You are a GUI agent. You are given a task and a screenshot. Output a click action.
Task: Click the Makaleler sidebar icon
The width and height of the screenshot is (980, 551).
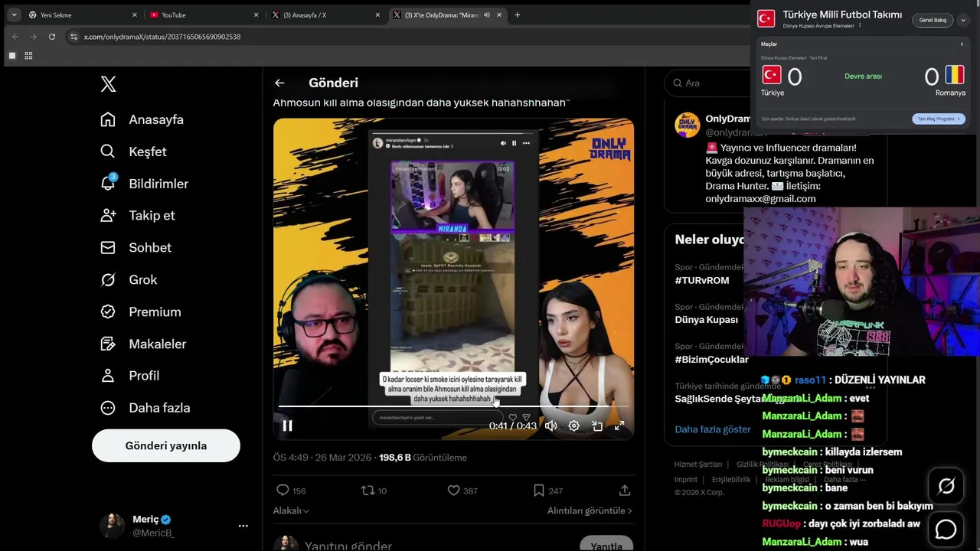tap(108, 344)
